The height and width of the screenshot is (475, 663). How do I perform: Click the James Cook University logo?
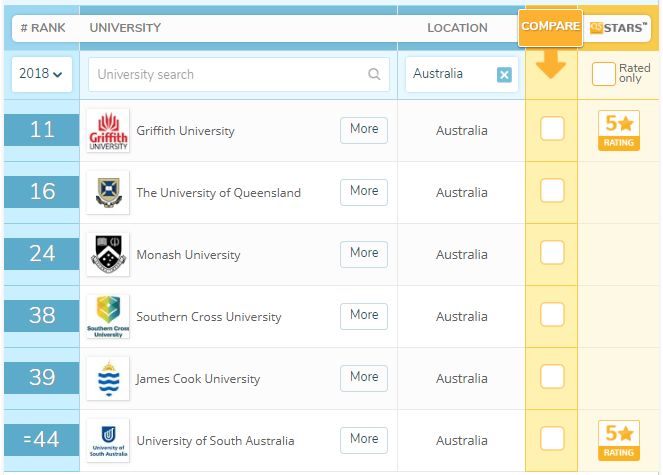108,379
